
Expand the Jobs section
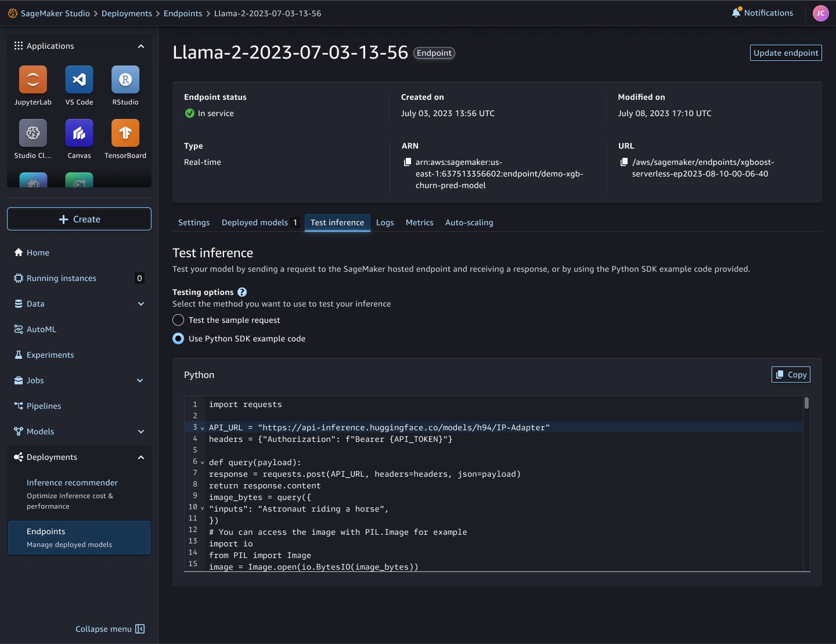pos(140,380)
